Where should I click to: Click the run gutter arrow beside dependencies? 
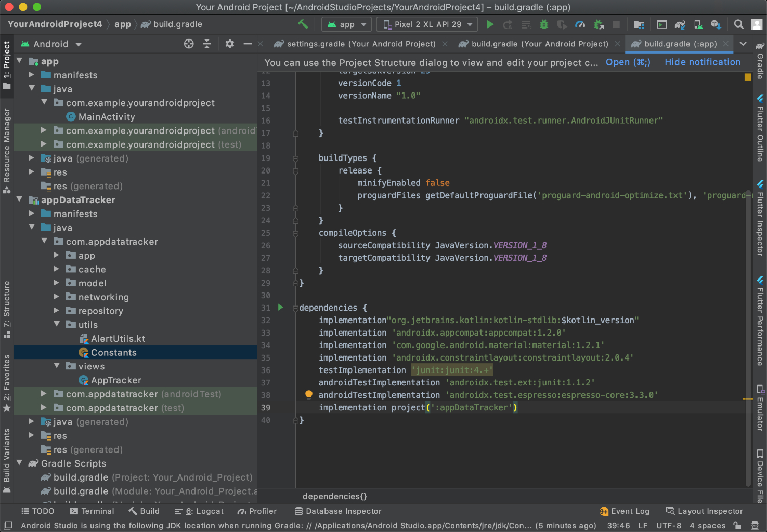coord(281,308)
